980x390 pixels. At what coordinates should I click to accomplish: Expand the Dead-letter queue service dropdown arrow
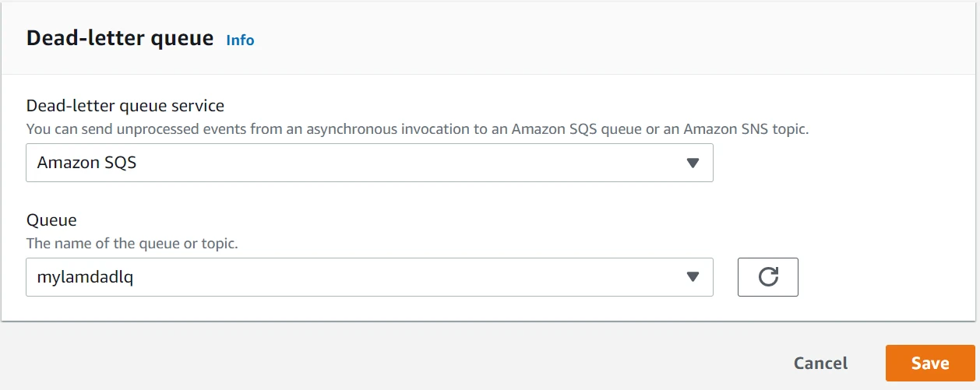point(692,163)
